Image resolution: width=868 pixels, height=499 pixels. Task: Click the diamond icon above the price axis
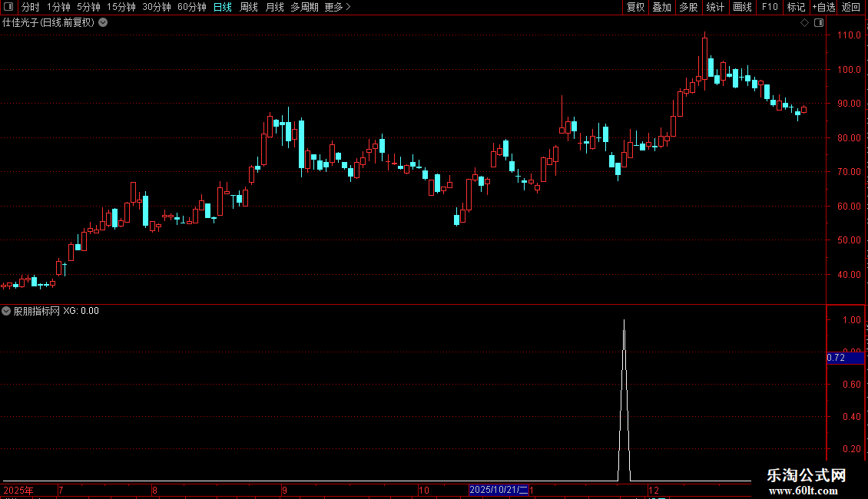(804, 23)
